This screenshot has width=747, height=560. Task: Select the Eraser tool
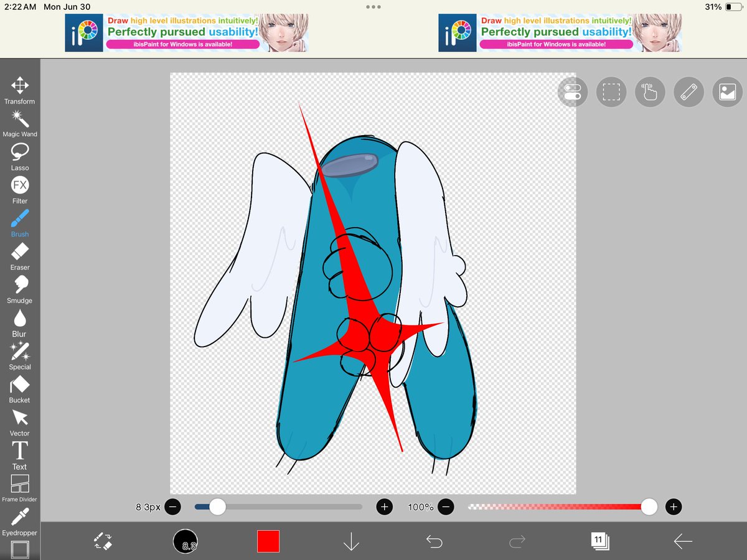tap(20, 256)
